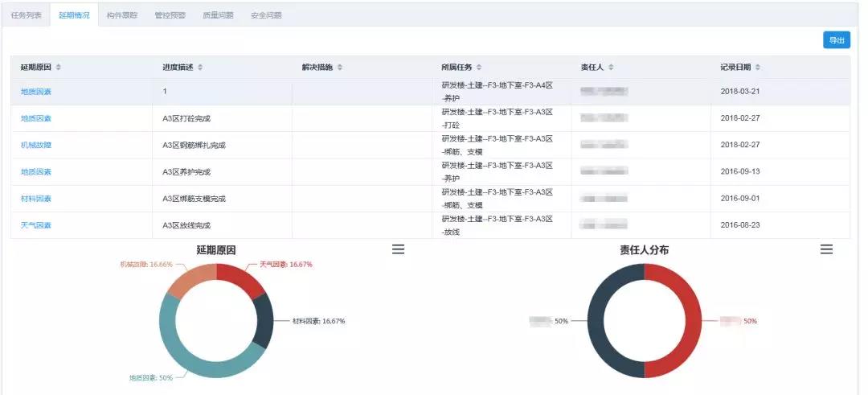The height and width of the screenshot is (395, 868).
Task: Open the 延期原因 chart hamburger menu
Action: click(x=398, y=250)
